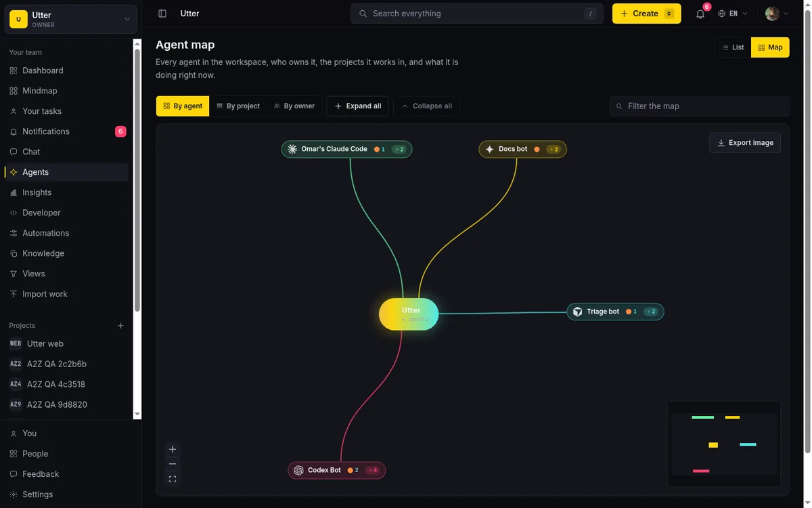The image size is (812, 508).
Task: Click Collapse all button
Action: [426, 106]
